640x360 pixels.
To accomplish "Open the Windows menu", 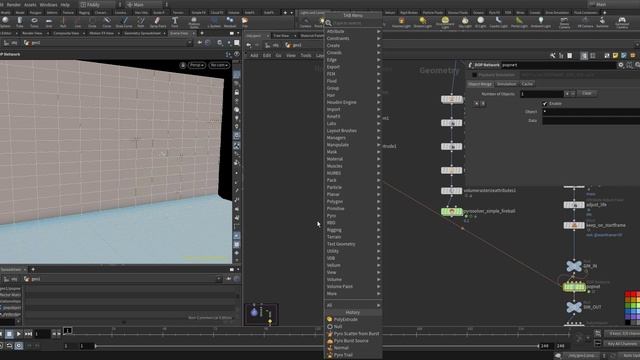I will [x=49, y=4].
